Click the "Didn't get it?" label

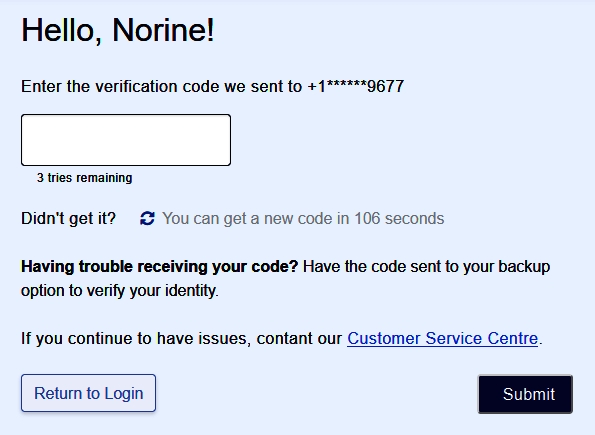click(x=68, y=218)
